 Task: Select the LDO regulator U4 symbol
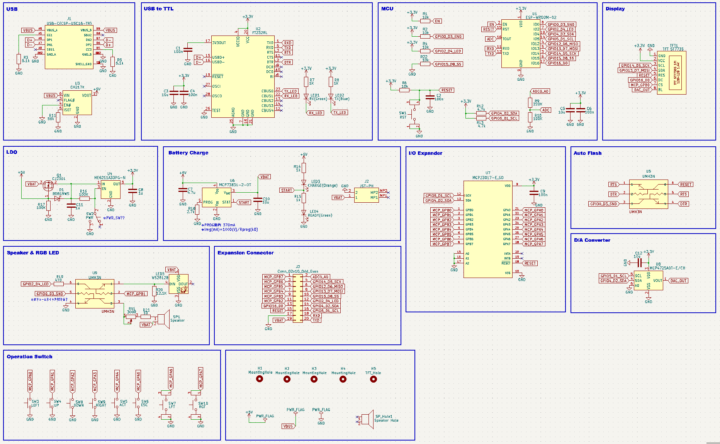(110, 186)
